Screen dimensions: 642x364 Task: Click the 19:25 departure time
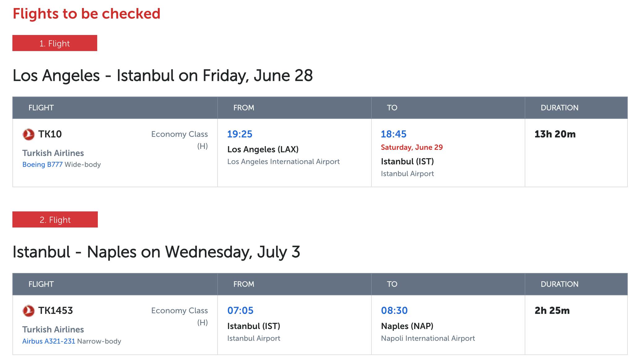pos(240,134)
